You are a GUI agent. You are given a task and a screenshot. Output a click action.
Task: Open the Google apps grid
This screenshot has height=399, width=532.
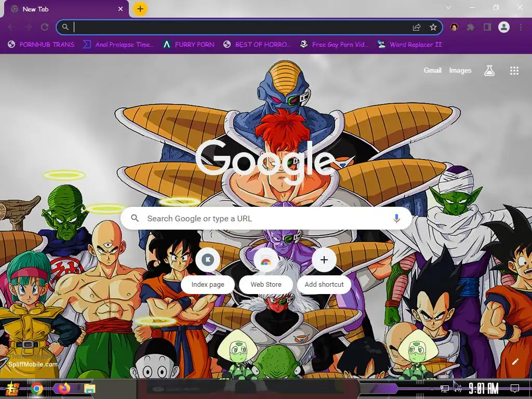click(514, 71)
